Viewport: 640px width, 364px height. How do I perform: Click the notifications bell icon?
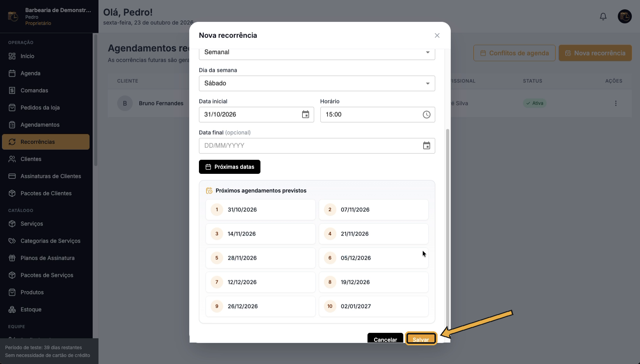(x=603, y=16)
